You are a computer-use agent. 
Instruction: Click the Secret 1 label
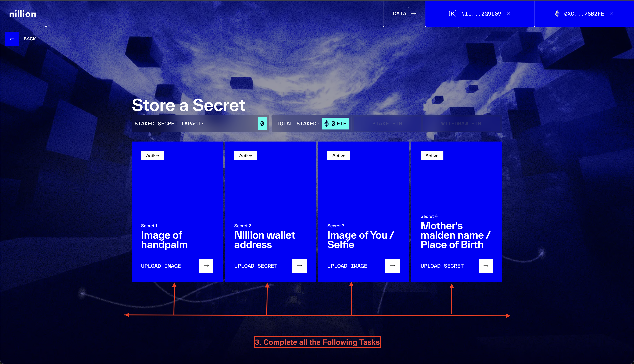pyautogui.click(x=149, y=226)
